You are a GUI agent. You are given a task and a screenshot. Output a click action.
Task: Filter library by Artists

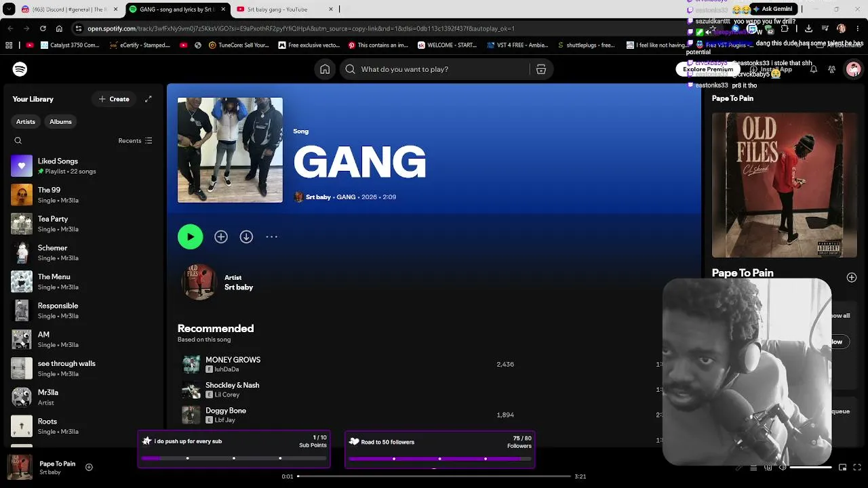pos(26,122)
